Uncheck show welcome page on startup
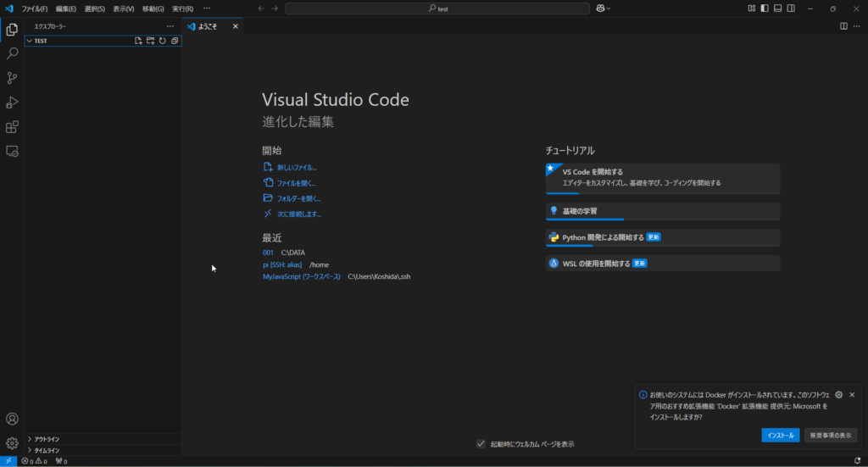868x467 pixels. coord(481,444)
